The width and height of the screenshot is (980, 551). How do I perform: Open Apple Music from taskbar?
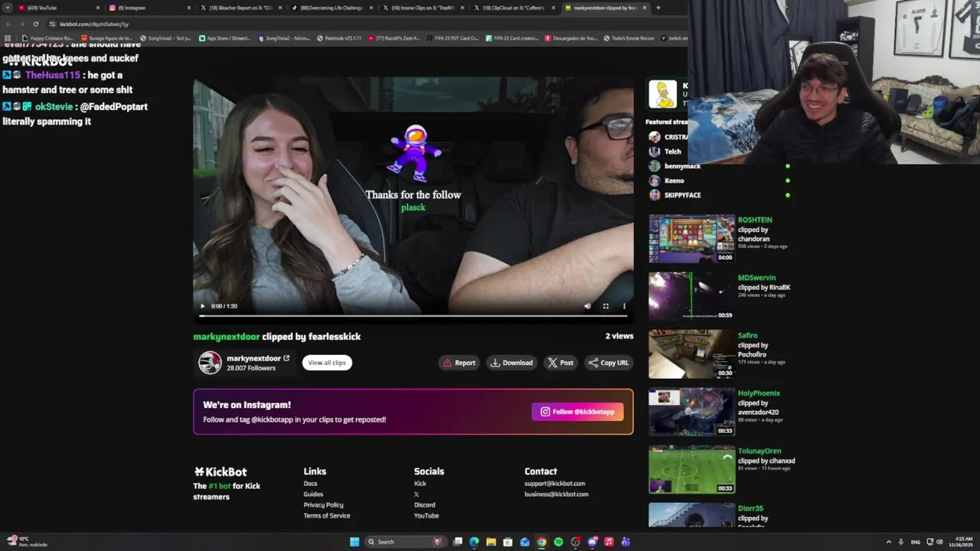tap(609, 542)
